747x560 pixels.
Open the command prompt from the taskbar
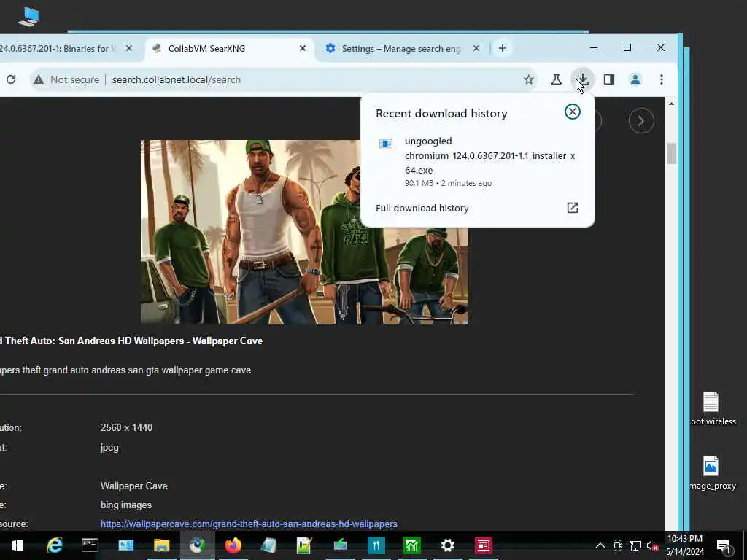click(x=90, y=545)
